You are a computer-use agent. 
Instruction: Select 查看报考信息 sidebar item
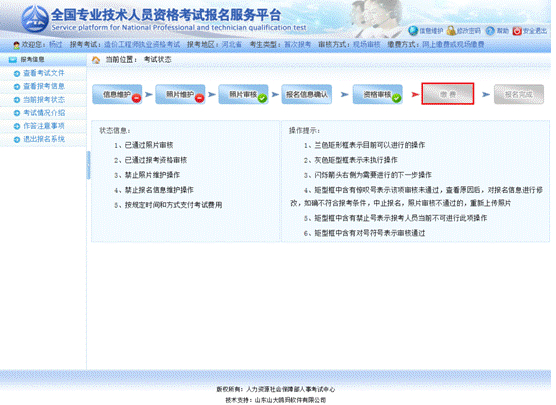pos(44,86)
